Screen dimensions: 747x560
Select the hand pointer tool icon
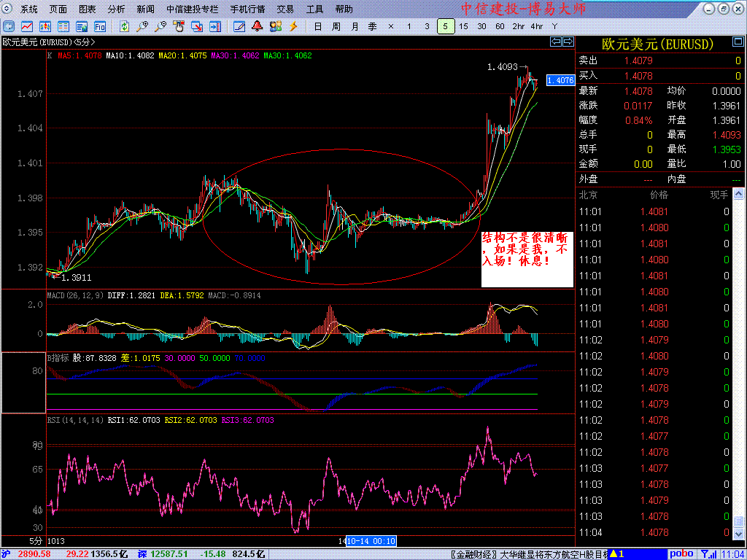pyautogui.click(x=179, y=26)
